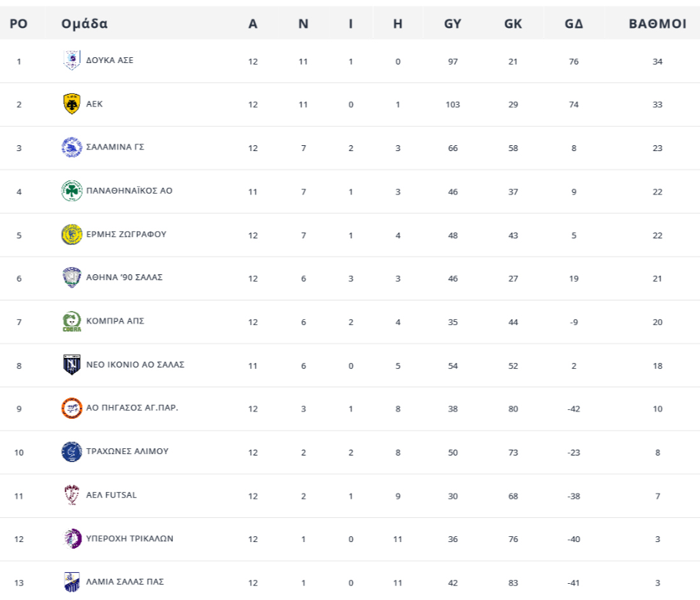
Task: Click the ΛΑΜΙΑ ΣΑΛΑΣ ΠΑΣ striped badge
Action: tap(72, 582)
